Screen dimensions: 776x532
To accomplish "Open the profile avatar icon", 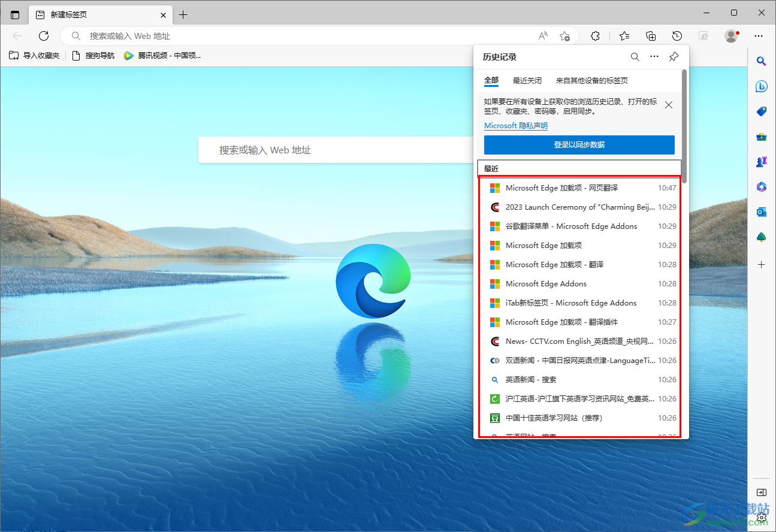I will (x=731, y=36).
